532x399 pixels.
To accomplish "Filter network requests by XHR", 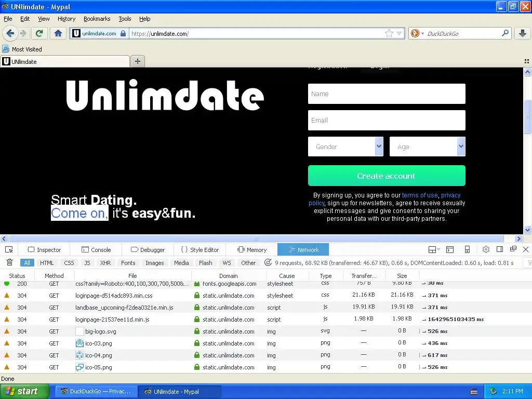I will [x=105, y=262].
